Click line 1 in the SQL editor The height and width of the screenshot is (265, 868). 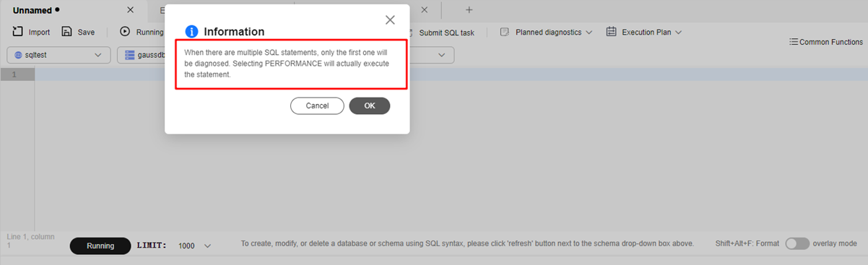[451, 74]
